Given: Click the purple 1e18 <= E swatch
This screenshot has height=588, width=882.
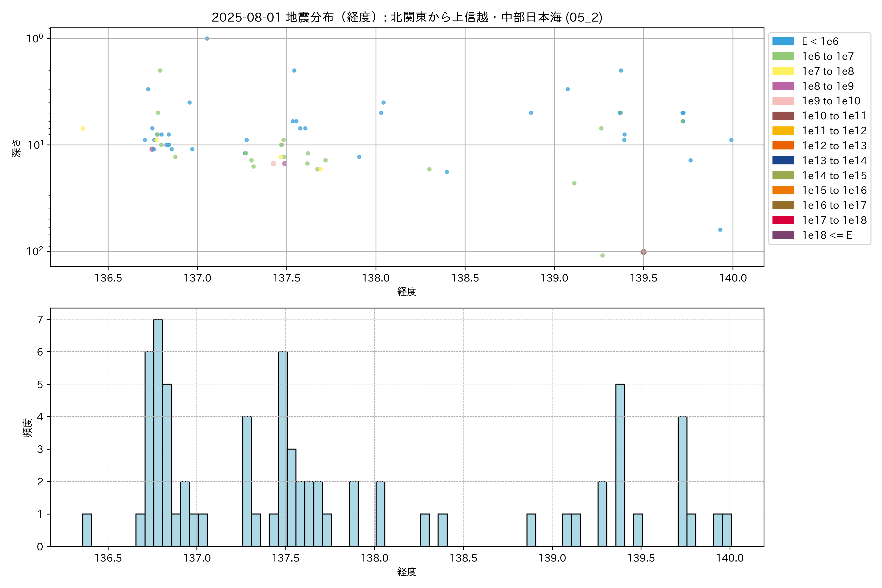Looking at the screenshot, I should click(783, 235).
